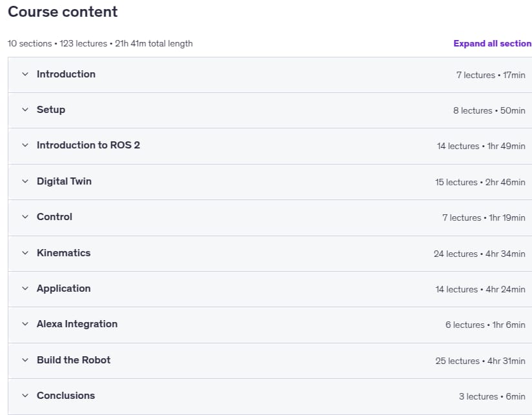The width and height of the screenshot is (532, 415).
Task: Click the '24 lectures • 4hr 34min' text
Action: coord(479,254)
